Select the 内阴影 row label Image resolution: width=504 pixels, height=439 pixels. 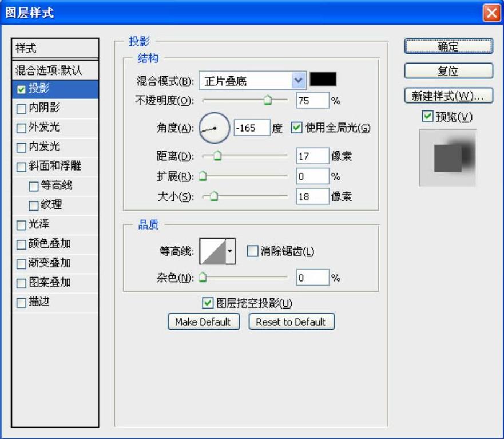tap(45, 108)
